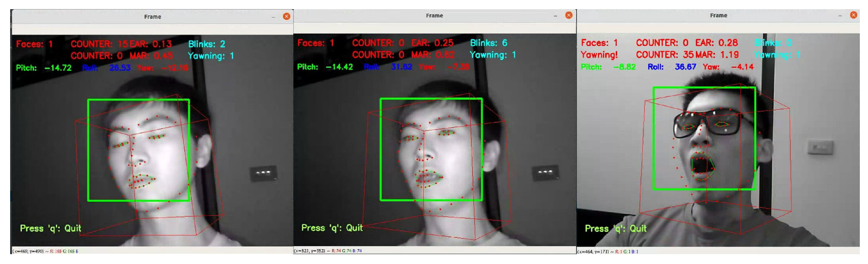Click the "Yaw: -12.19" reading

click(163, 68)
